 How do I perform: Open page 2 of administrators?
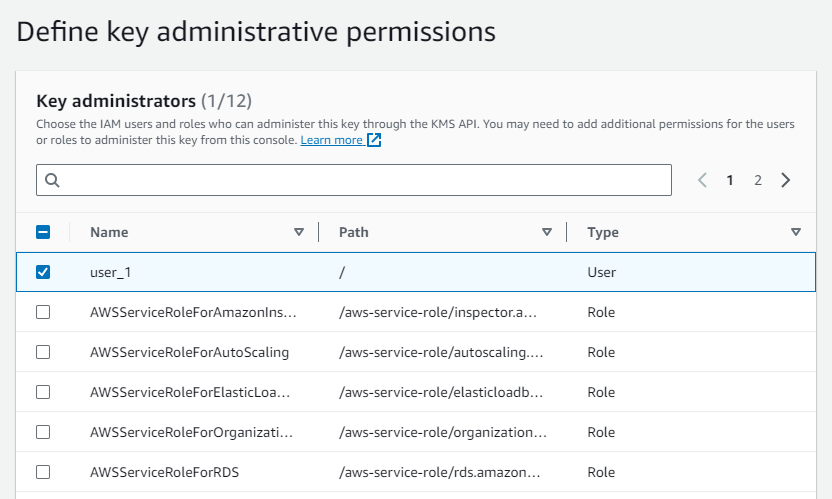coord(758,180)
